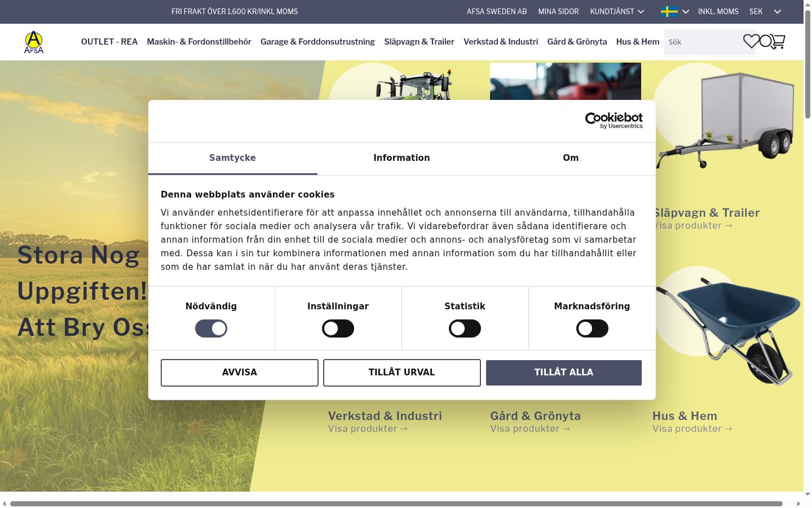Viewport: 812px width, 508px height.
Task: Click Visa produkter under Gård & Grönyta
Action: coord(530,429)
